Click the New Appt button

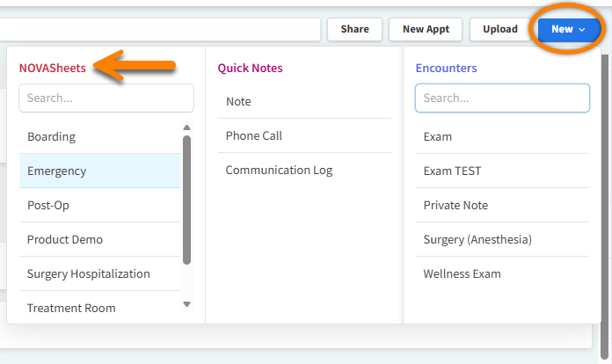coord(426,29)
